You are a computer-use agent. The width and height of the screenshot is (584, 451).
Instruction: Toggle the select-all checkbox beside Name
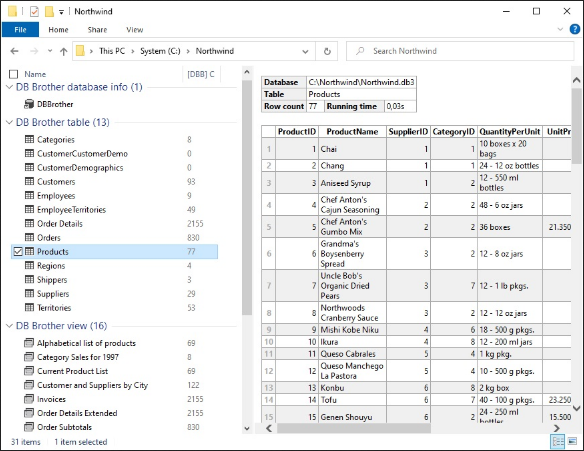click(13, 74)
